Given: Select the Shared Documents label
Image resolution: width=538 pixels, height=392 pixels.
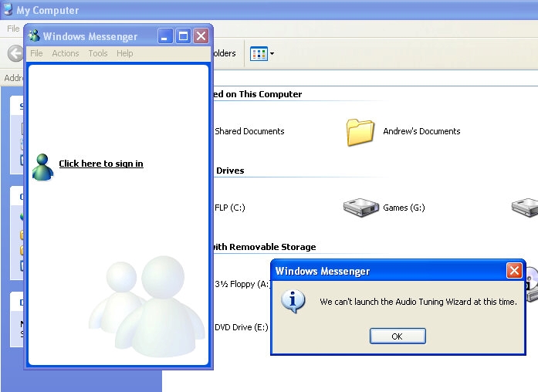Looking at the screenshot, I should 249,131.
